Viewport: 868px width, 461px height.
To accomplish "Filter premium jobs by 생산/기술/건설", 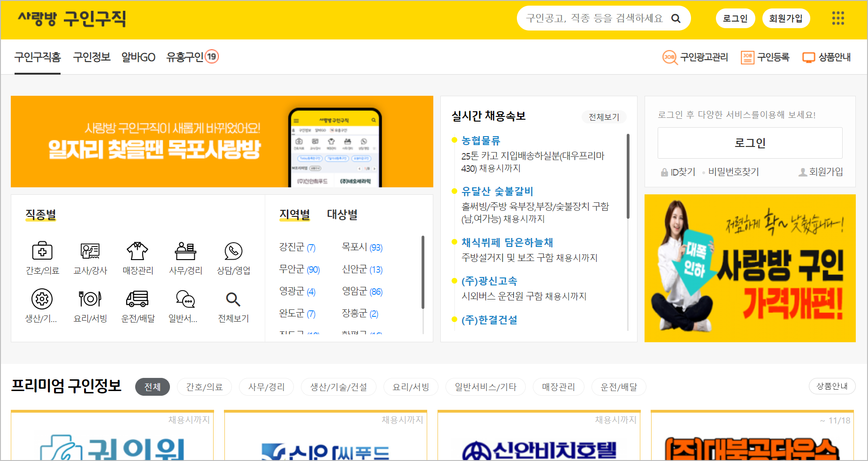I will coord(338,387).
